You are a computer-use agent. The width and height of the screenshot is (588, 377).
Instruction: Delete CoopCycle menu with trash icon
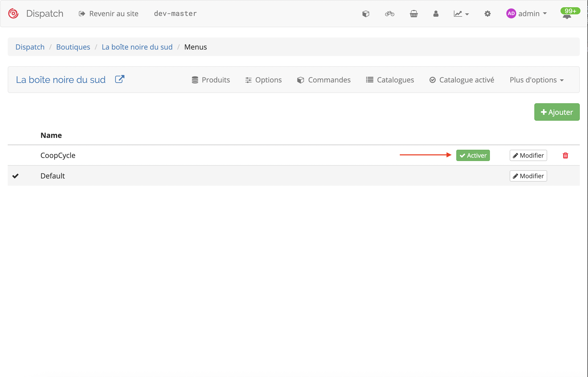[x=565, y=155]
